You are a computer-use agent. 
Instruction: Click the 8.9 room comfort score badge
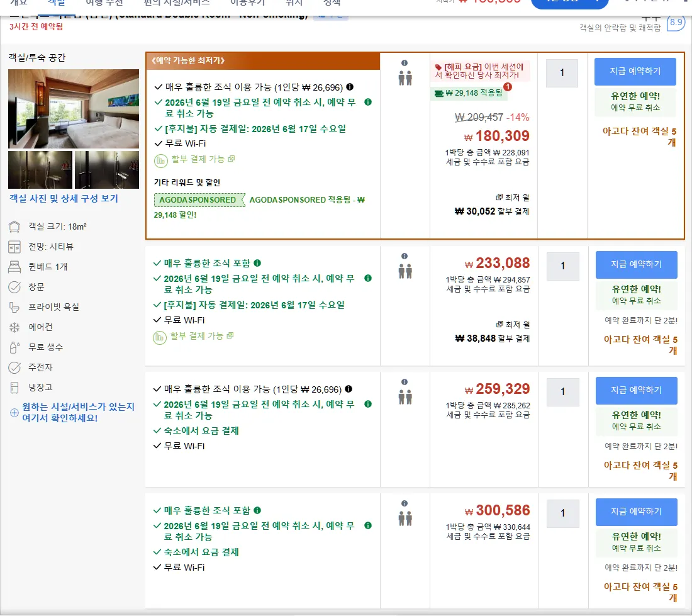[676, 22]
